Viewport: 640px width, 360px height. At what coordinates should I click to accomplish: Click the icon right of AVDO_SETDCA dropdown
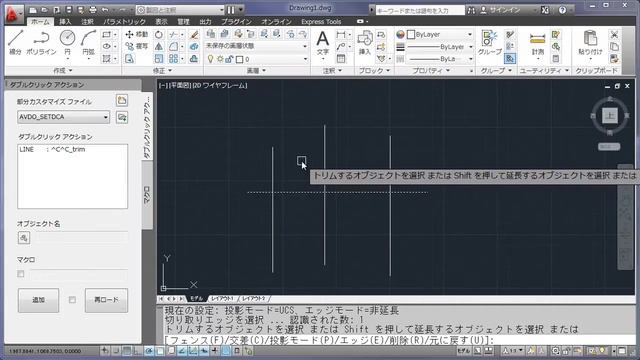(x=122, y=118)
